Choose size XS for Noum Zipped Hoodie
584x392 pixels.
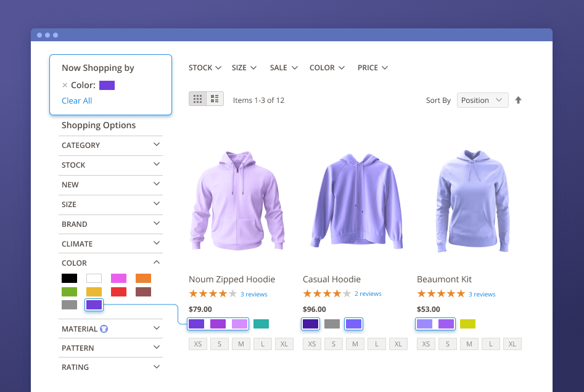pyautogui.click(x=198, y=344)
